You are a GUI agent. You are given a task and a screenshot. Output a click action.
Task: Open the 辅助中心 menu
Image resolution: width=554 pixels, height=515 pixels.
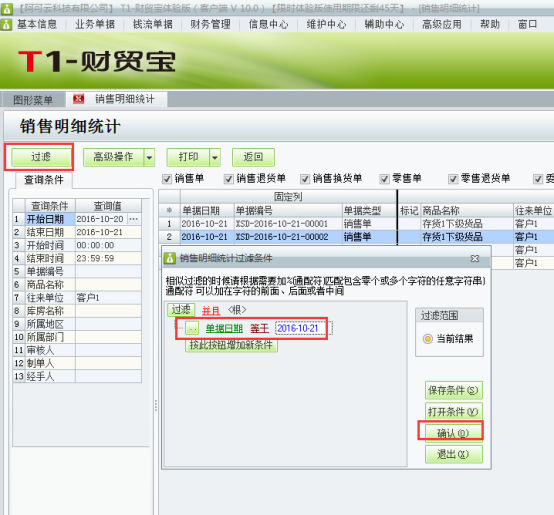point(384,24)
